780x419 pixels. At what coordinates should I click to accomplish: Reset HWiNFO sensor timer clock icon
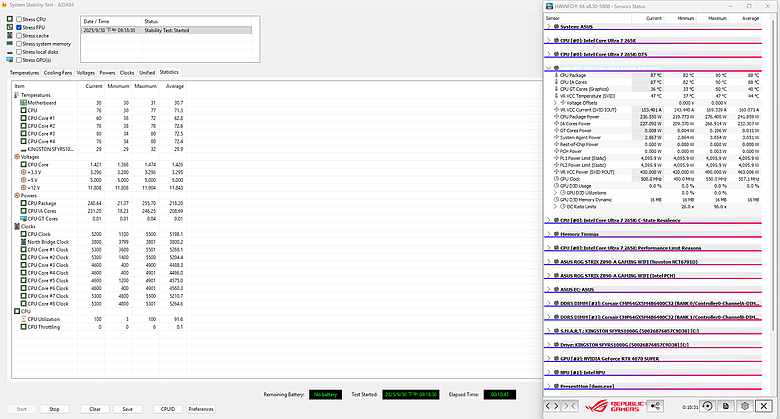click(707, 406)
